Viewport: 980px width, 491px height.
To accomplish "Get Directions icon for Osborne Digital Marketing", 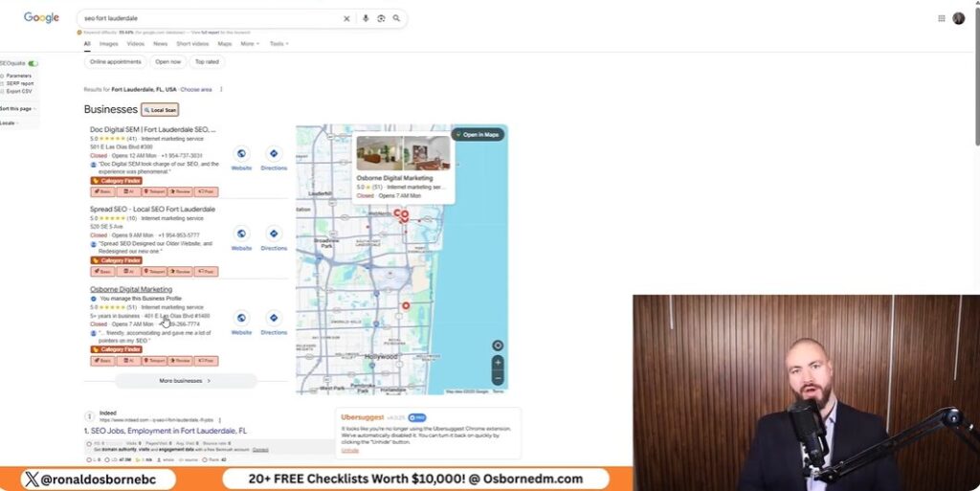I will (x=274, y=318).
